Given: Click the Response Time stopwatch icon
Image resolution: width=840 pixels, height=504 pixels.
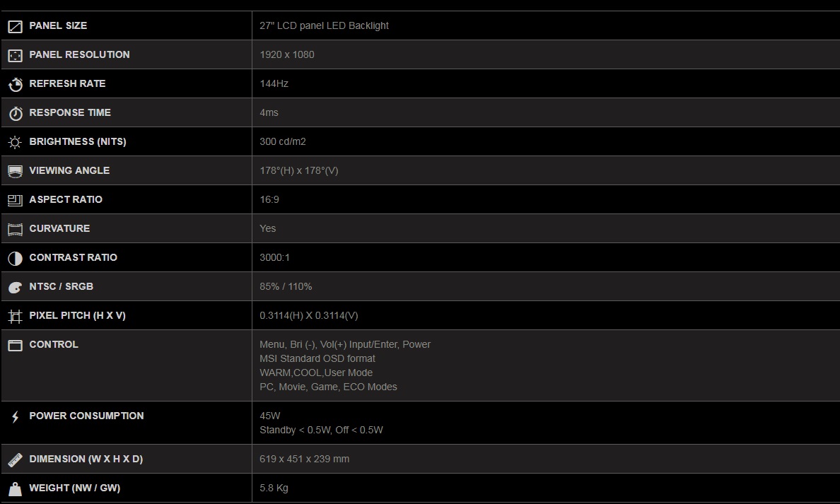Looking at the screenshot, I should (15, 113).
